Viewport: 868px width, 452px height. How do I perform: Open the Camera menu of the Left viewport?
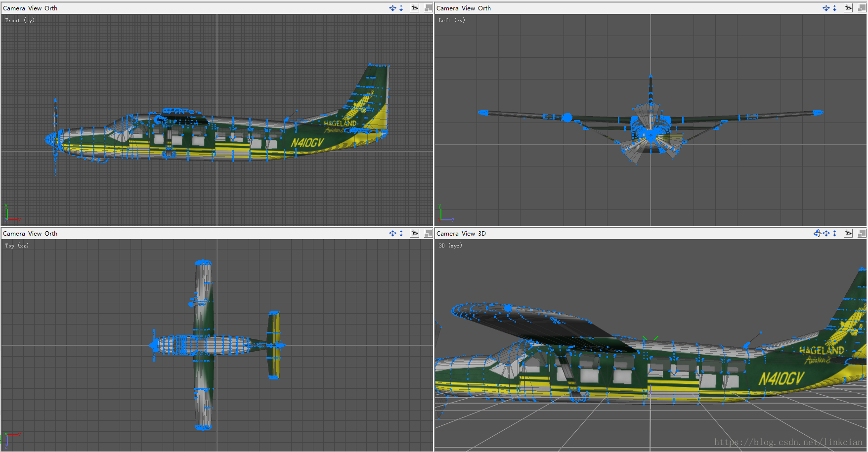[x=447, y=8]
